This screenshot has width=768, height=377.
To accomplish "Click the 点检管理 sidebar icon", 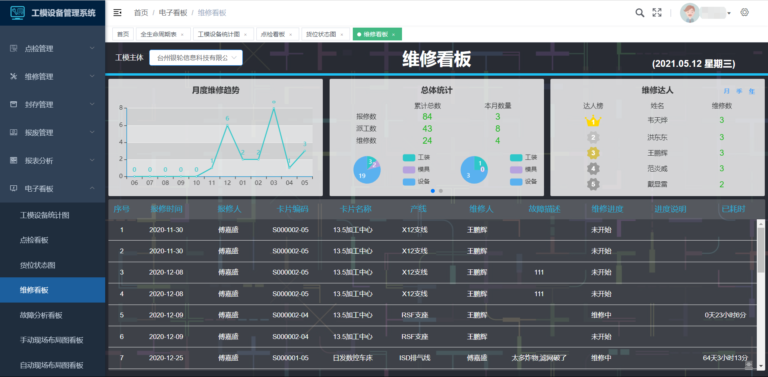I will tap(14, 48).
